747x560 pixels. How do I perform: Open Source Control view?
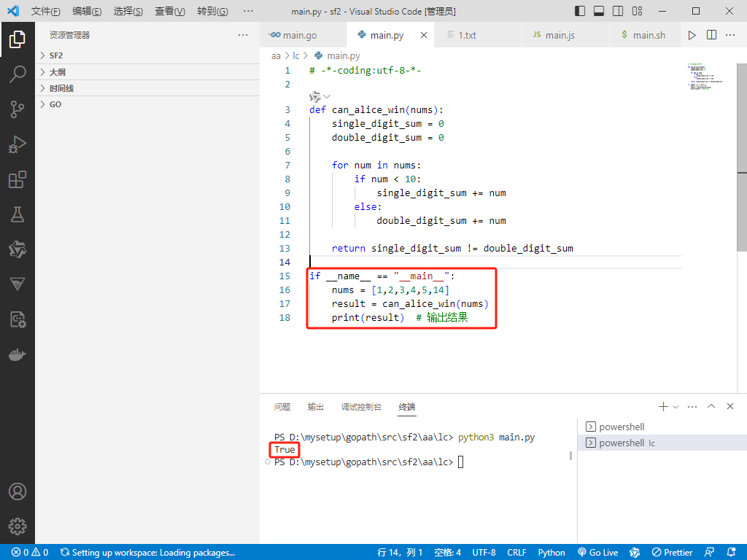(x=18, y=109)
